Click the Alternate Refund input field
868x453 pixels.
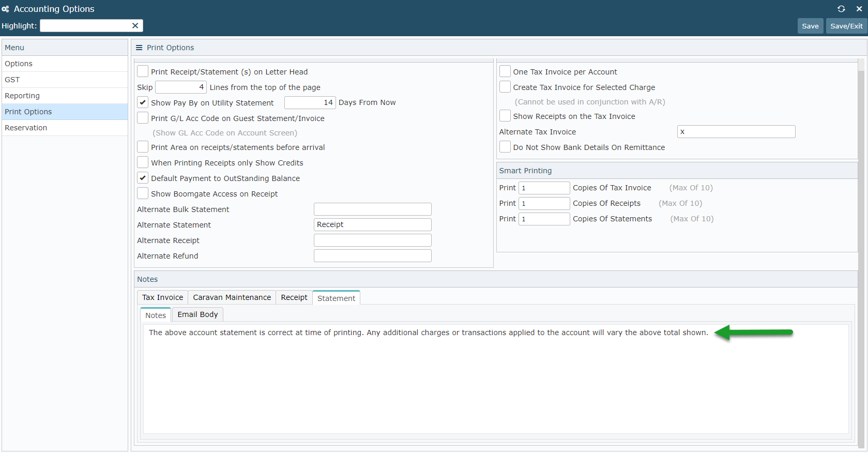pos(372,255)
